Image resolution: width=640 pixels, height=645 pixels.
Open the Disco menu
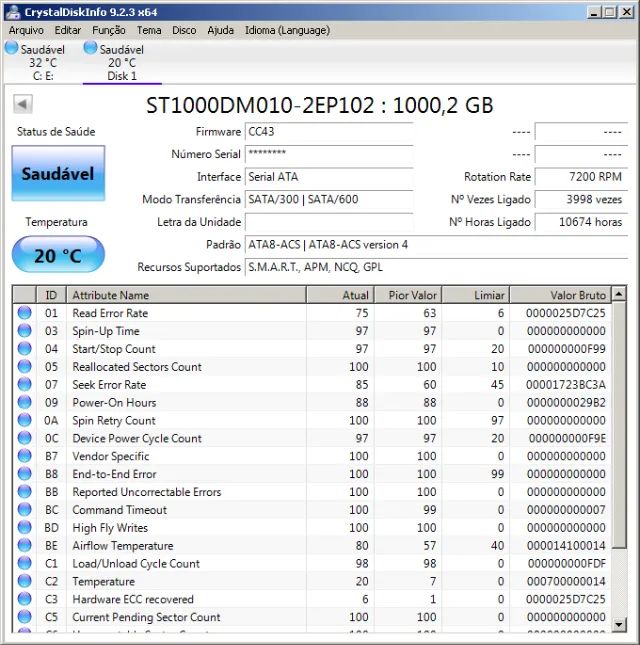184,30
